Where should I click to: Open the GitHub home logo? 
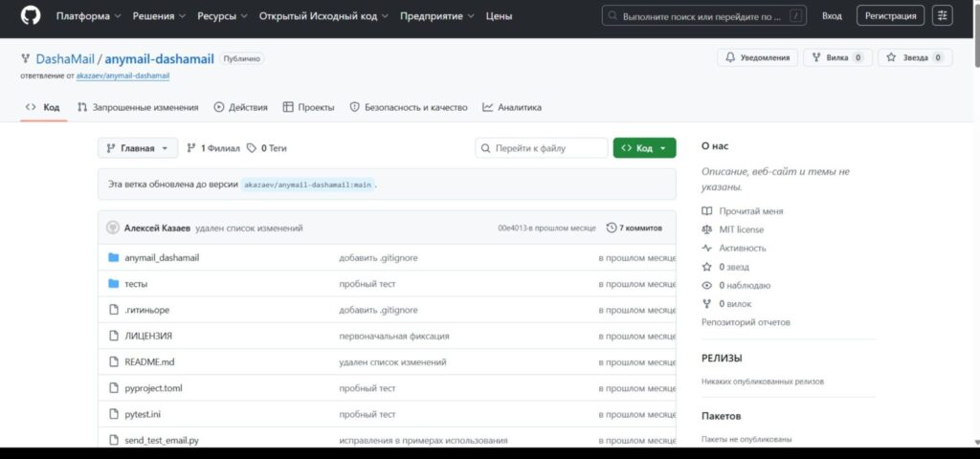pos(30,15)
